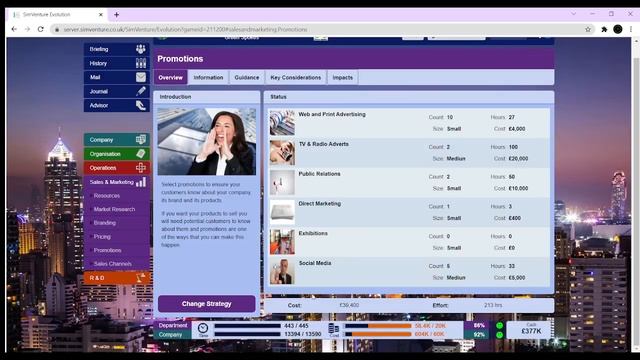Click the Cost coins icon
The width and height of the screenshot is (640, 360).
pos(334,329)
